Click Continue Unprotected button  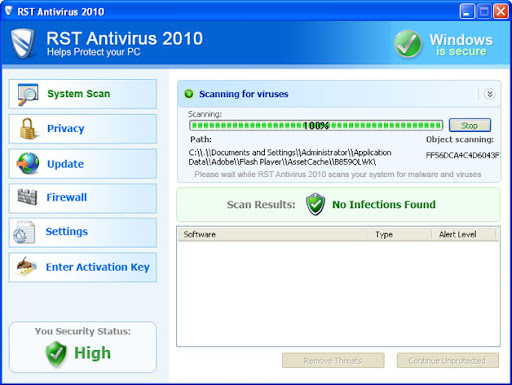447,360
